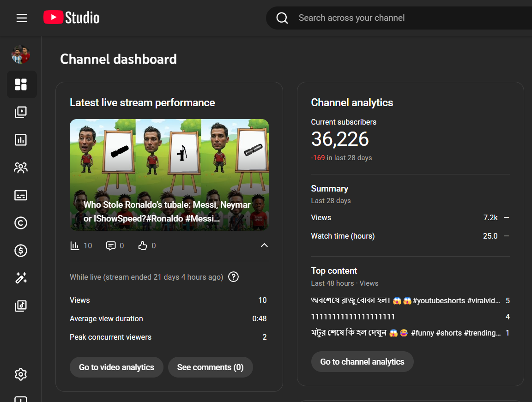Open the Earn dollar-sign sidebar icon
This screenshot has width=532, height=402.
coord(21,251)
